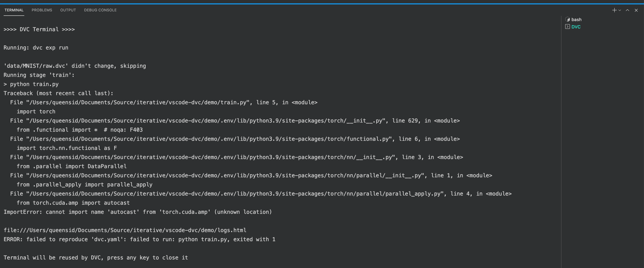644x268 pixels.
Task: Click the ERROR failed to reproduce line
Action: [139, 239]
